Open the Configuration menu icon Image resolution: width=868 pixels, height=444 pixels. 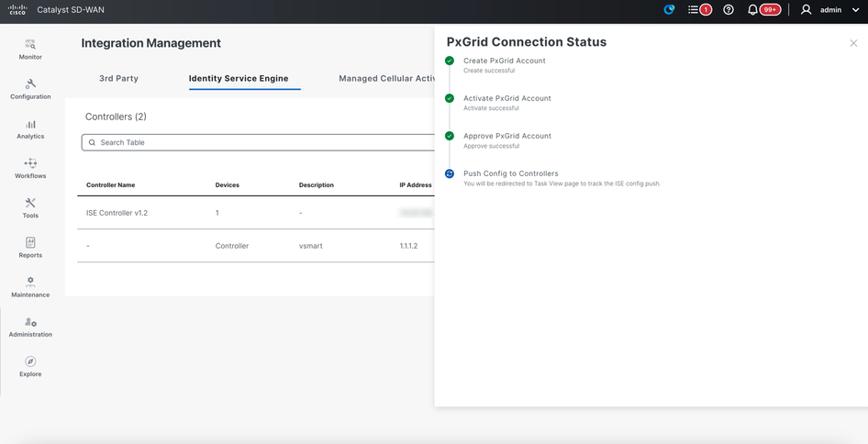(30, 83)
